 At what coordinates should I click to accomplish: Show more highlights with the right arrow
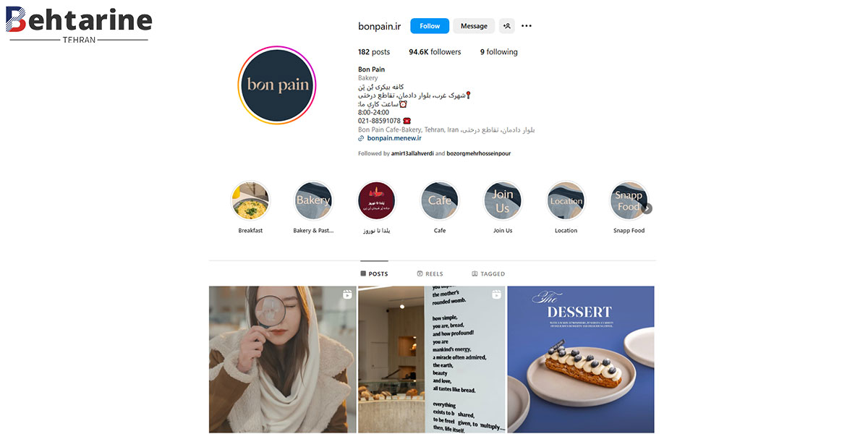point(647,208)
